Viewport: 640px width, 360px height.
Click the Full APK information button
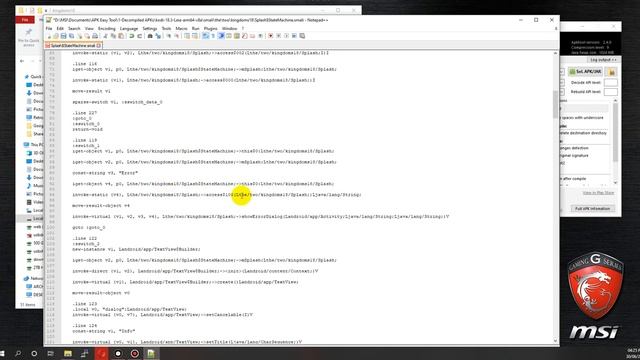point(592,209)
